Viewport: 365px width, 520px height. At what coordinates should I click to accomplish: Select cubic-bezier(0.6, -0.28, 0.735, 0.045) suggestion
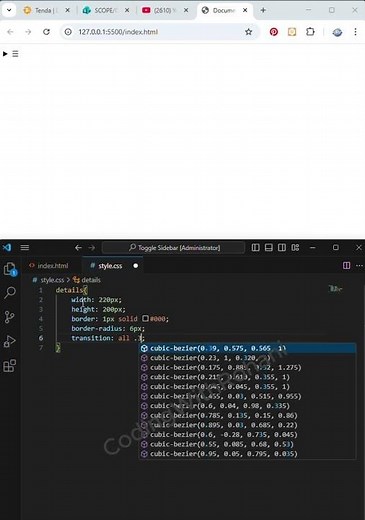(247, 434)
